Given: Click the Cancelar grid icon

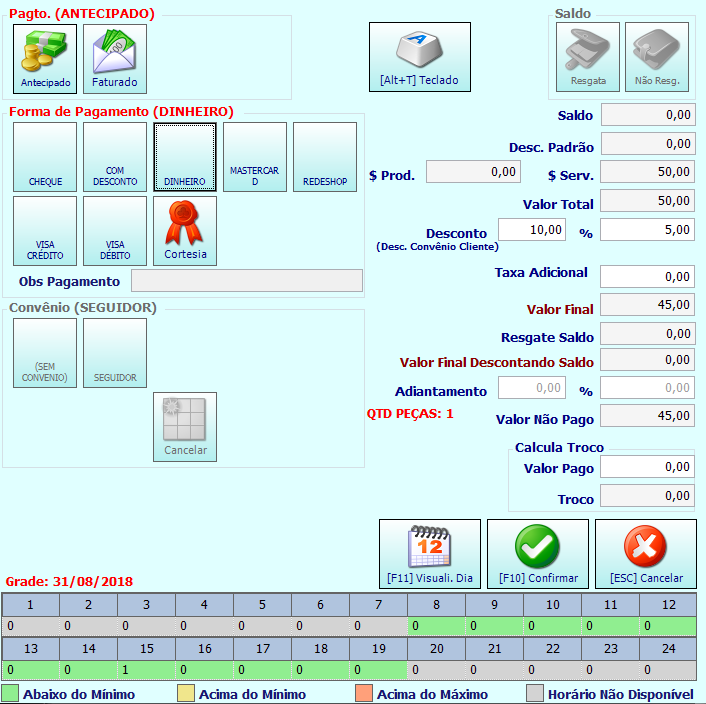Looking at the screenshot, I should (x=185, y=427).
